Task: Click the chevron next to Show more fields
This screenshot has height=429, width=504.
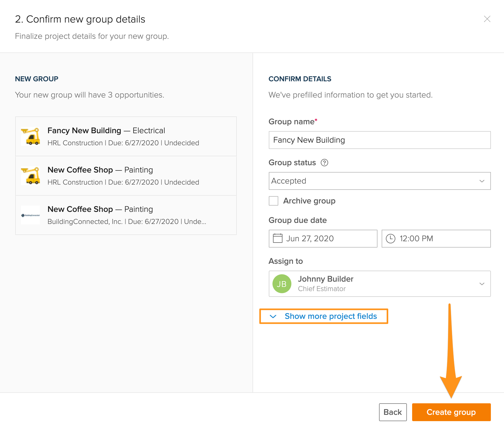Action: click(x=273, y=316)
